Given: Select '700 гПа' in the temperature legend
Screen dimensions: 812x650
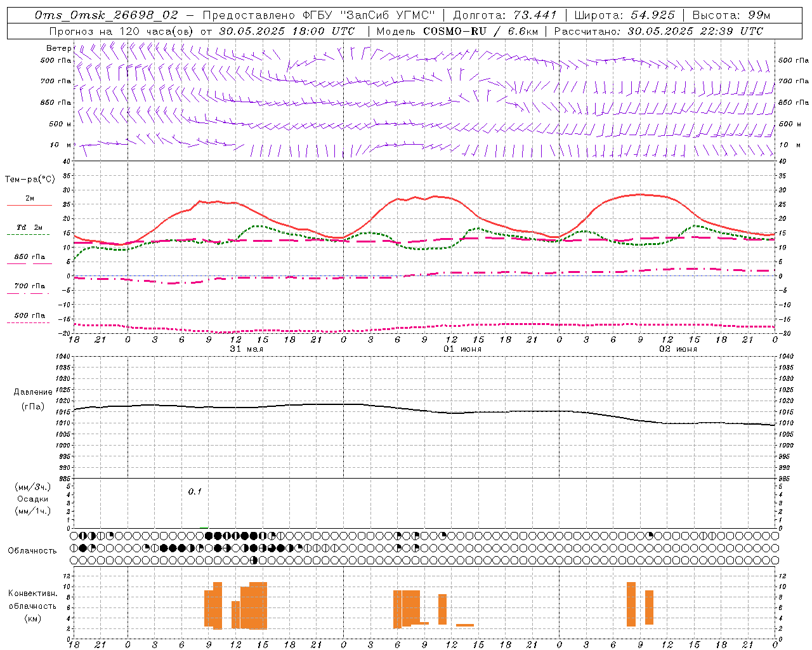Looking at the screenshot, I should [x=30, y=286].
